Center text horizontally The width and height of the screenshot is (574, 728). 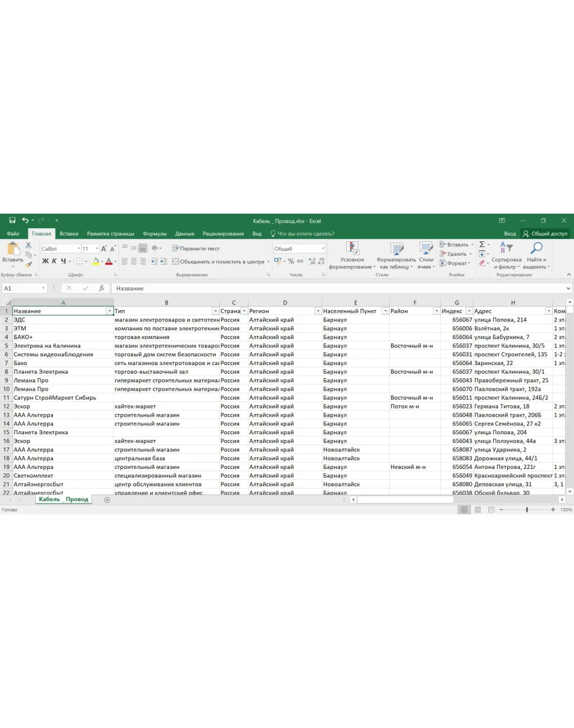133,262
